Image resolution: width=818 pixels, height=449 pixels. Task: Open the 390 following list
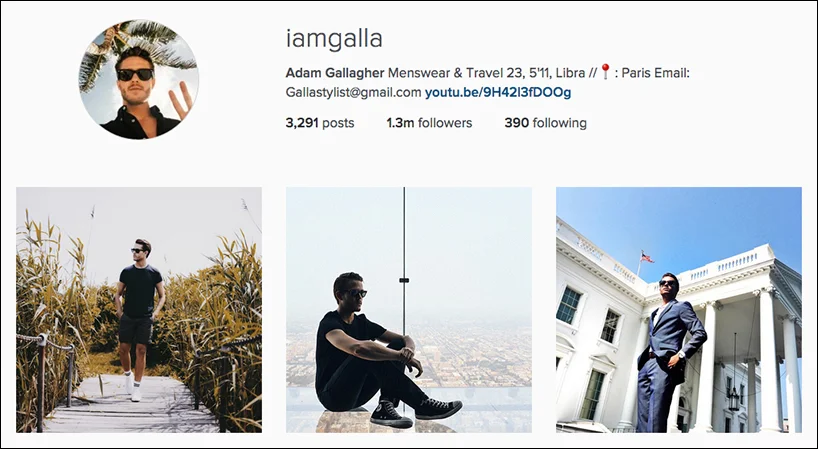pyautogui.click(x=546, y=123)
